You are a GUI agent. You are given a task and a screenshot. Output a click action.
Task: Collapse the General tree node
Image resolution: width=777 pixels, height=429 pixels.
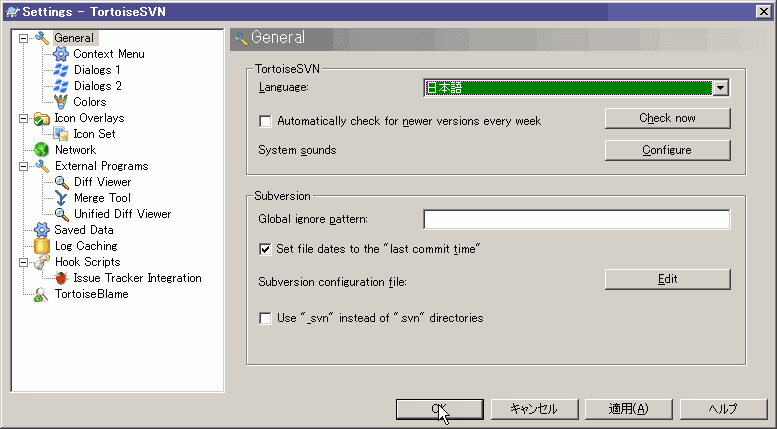[x=23, y=38]
